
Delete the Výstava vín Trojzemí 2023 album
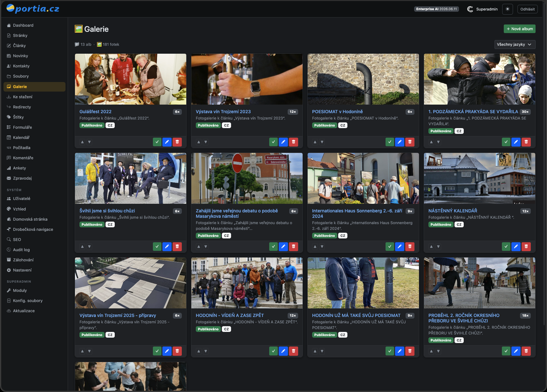pyautogui.click(x=293, y=142)
